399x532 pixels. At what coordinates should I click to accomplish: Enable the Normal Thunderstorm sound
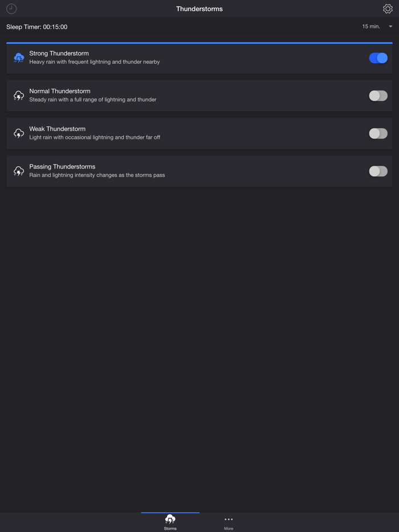tap(378, 95)
